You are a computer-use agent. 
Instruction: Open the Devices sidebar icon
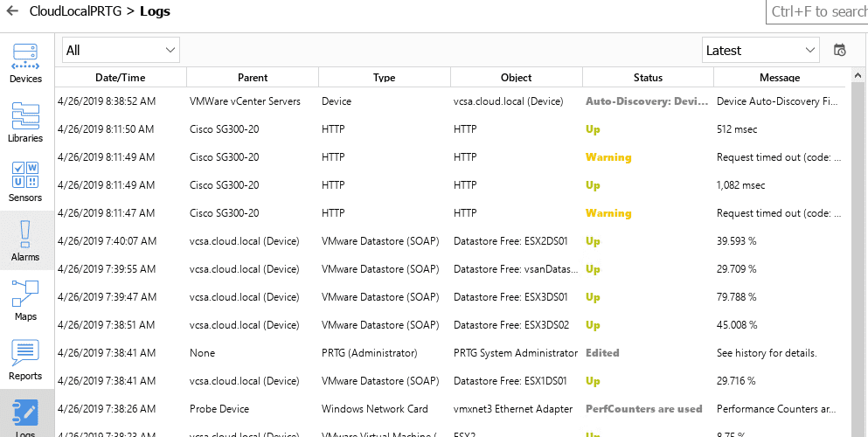[25, 61]
